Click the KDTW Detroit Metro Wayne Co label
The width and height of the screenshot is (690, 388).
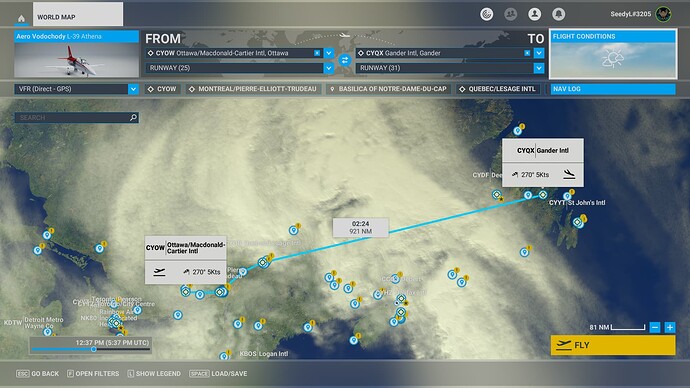coord(34,323)
